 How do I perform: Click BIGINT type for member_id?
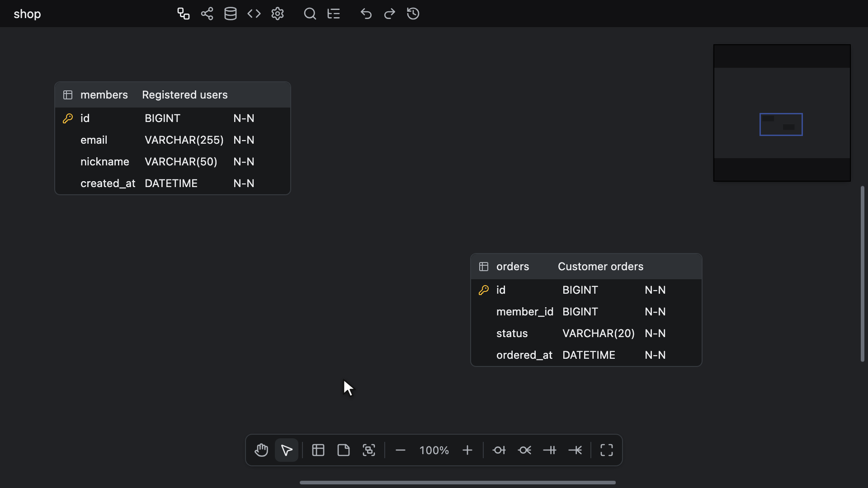(x=580, y=312)
